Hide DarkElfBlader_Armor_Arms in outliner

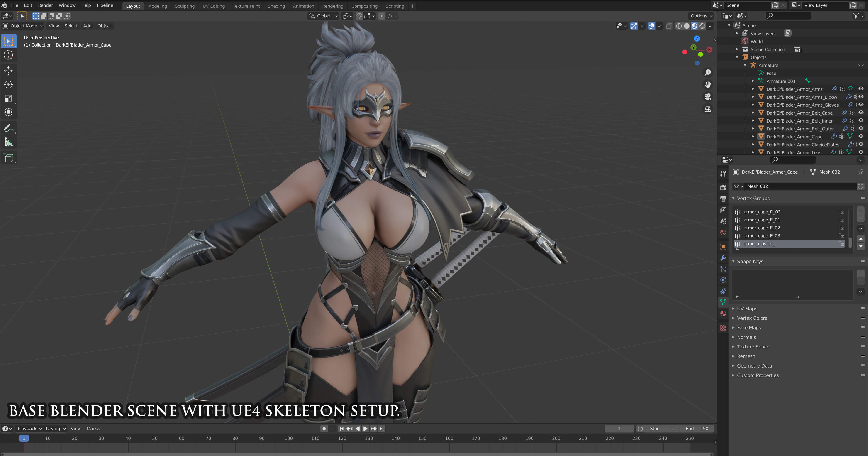click(x=861, y=89)
